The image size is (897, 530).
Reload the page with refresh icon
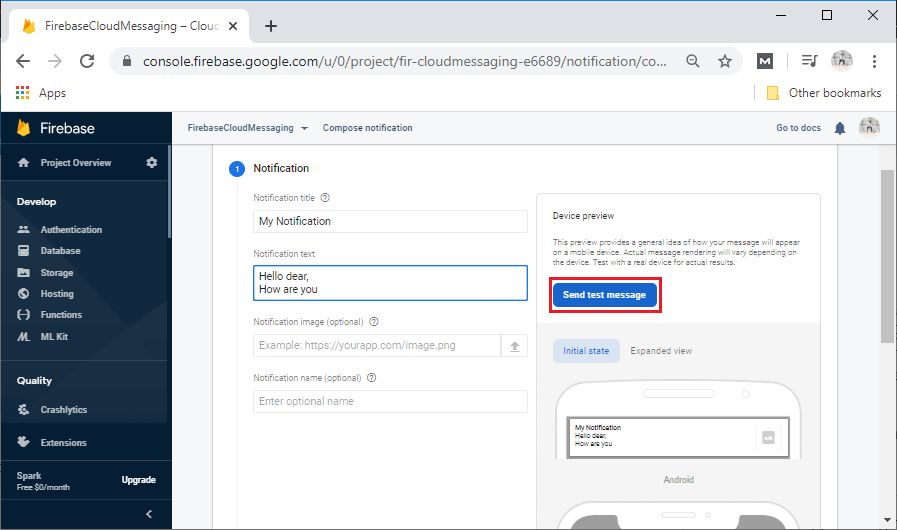tap(87, 61)
